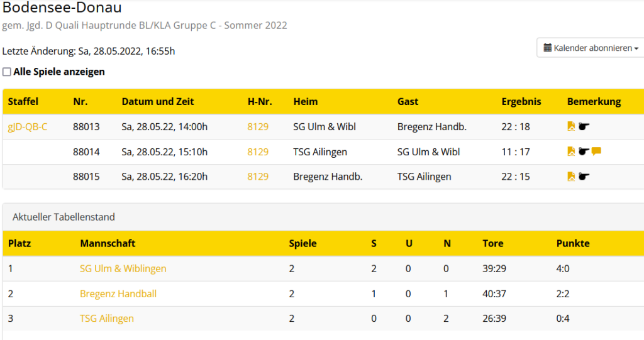Open venue 8129 for game 88013
644x340 pixels.
(258, 127)
